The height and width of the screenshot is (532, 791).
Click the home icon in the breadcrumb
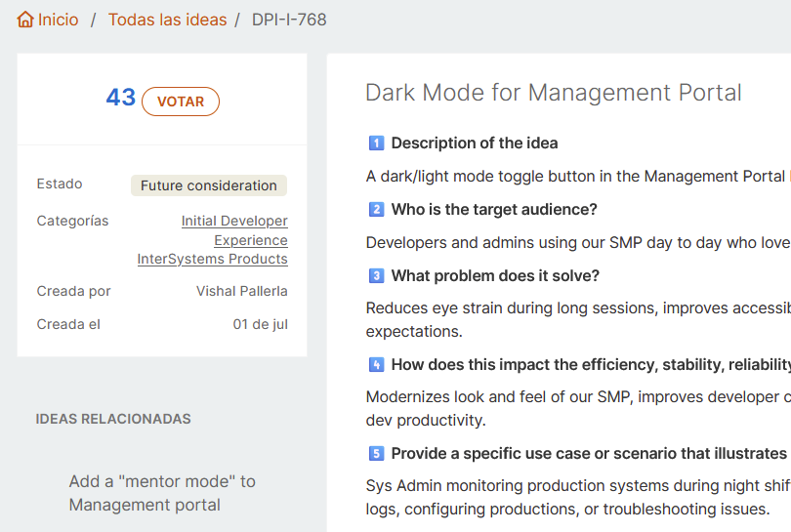pyautogui.click(x=25, y=20)
